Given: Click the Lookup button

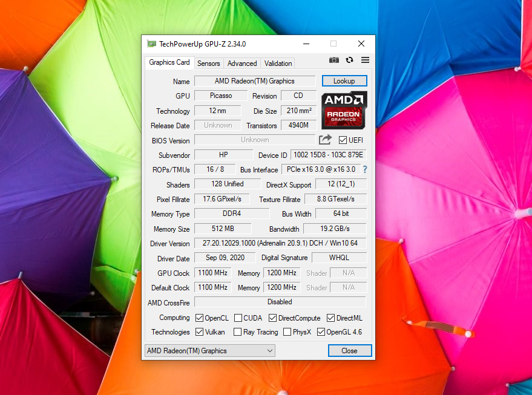Looking at the screenshot, I should [344, 81].
